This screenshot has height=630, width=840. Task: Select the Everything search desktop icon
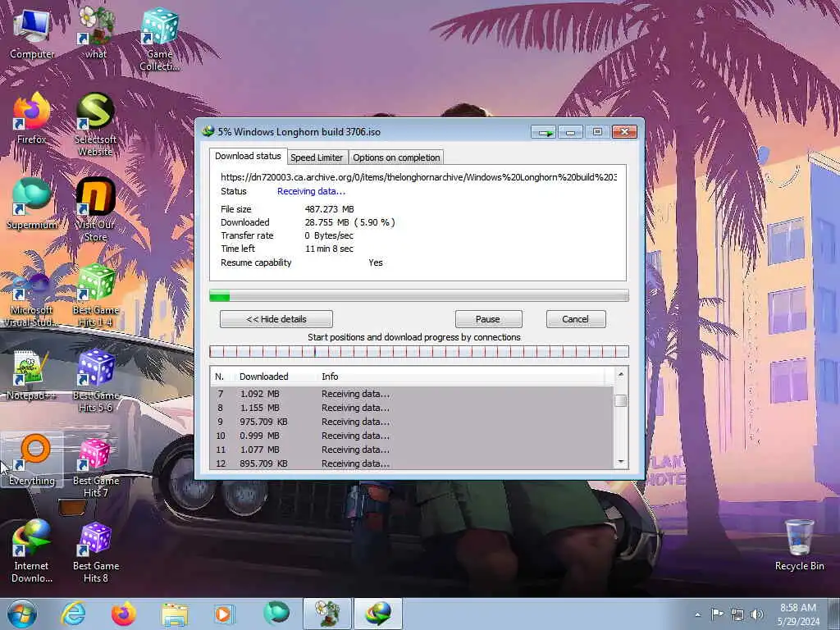(32, 459)
